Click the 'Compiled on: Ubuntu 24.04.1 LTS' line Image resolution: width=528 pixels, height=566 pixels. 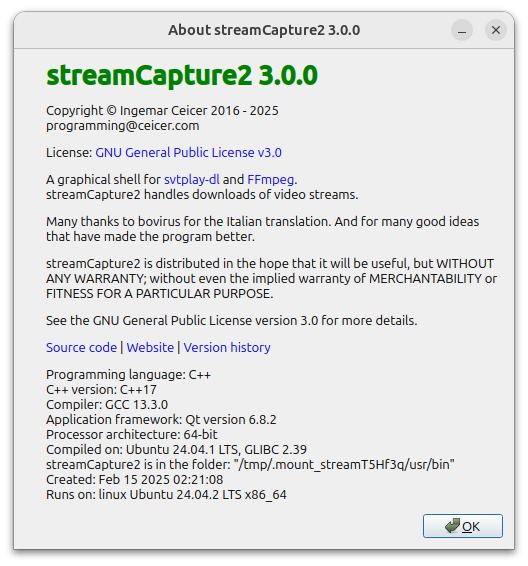point(176,450)
